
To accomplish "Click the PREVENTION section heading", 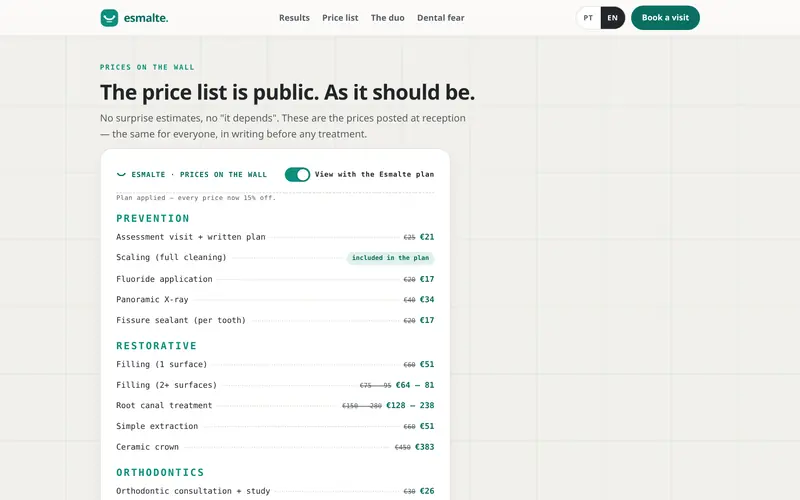I will tap(153, 218).
